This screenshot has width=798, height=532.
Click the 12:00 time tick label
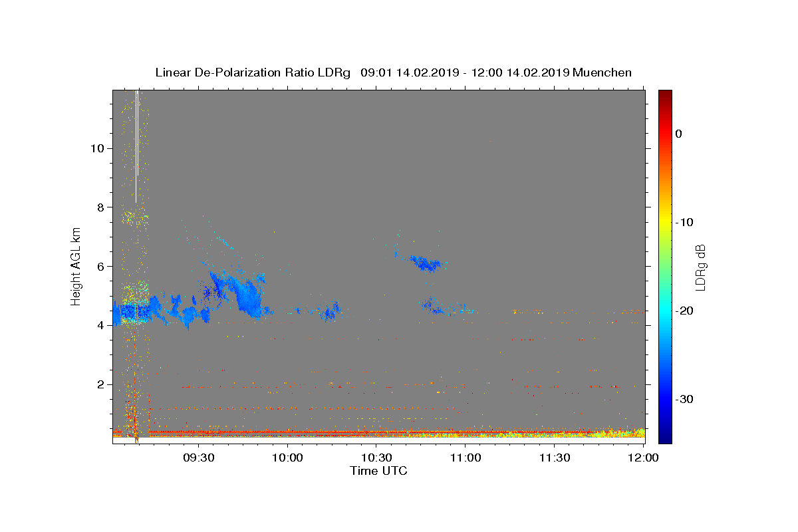[643, 458]
